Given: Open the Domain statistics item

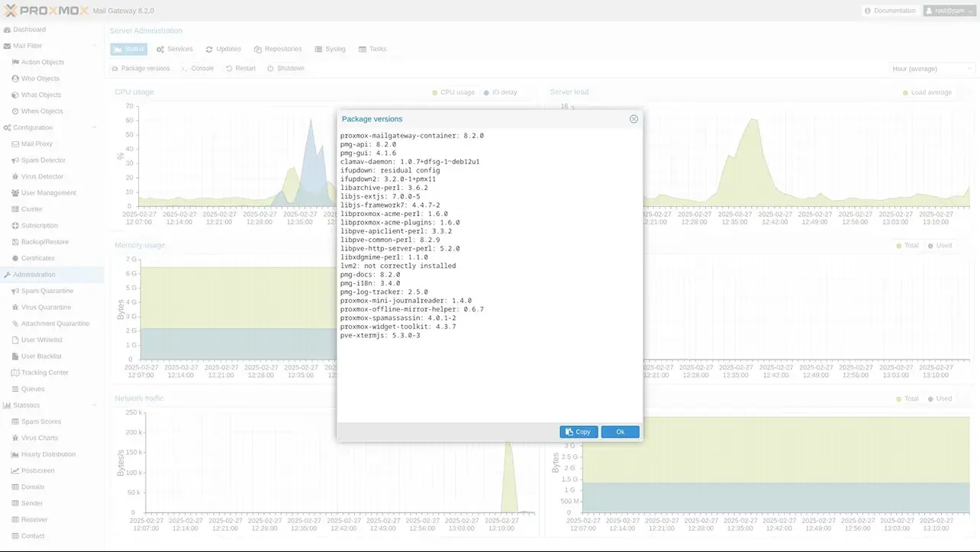Looking at the screenshot, I should click(52, 487).
